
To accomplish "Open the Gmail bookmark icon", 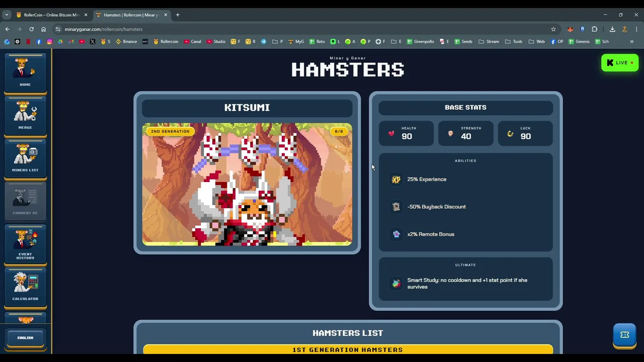I will coord(71,41).
